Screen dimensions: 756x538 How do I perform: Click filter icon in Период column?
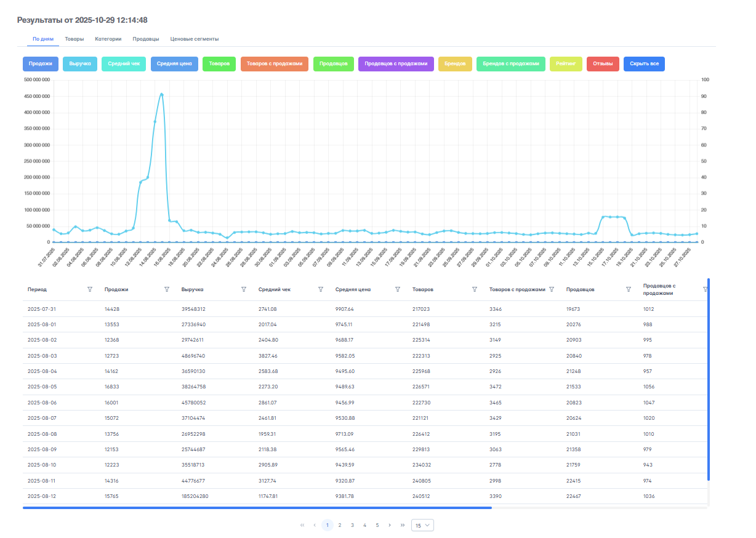click(x=90, y=289)
